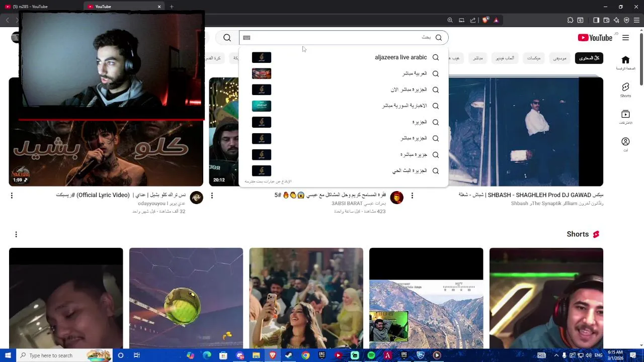Choose suggestion 'جزيرة مباشرة'

pos(343,154)
